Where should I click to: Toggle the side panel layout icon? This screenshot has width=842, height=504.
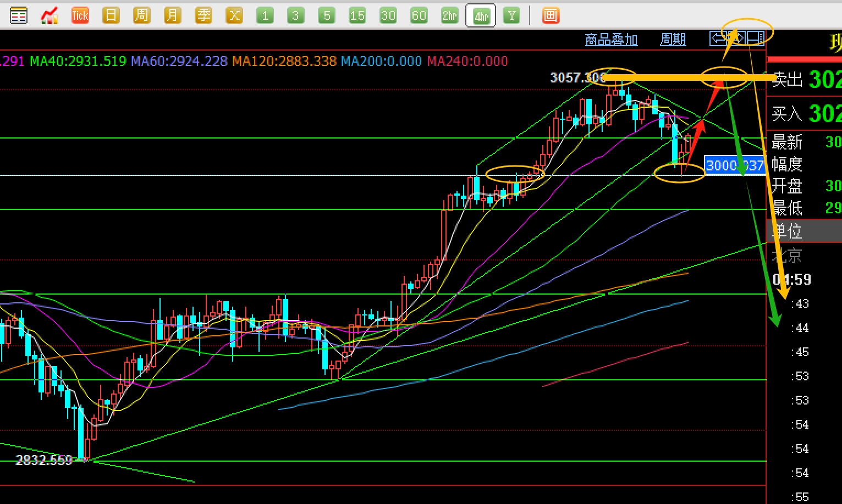pos(755,38)
